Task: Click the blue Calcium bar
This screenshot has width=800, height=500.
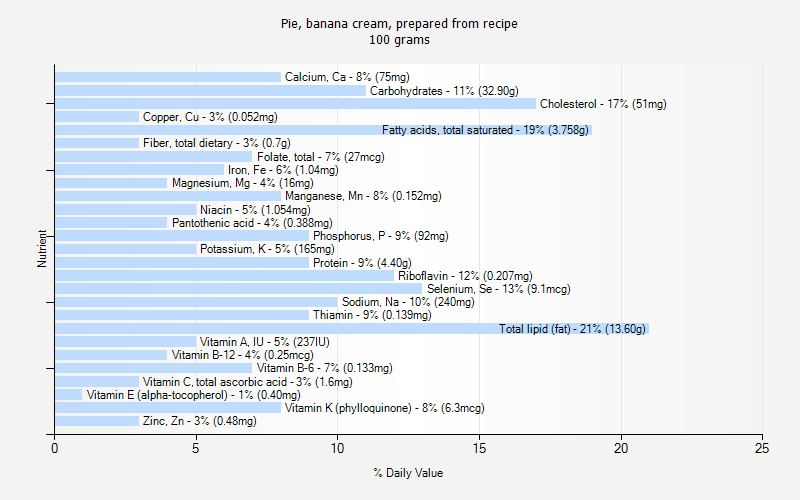Action: pyautogui.click(x=168, y=77)
